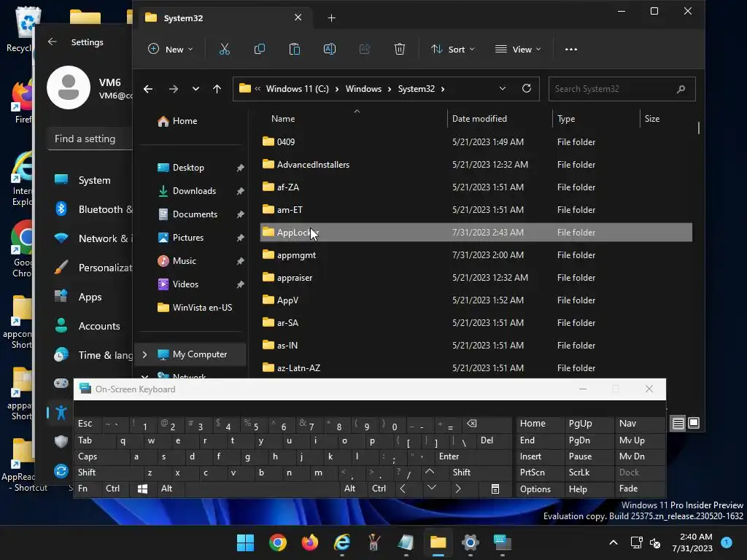Open Gaming controller icon in Settings sidebar
Viewport: 747px width, 560px height.
tap(61, 383)
